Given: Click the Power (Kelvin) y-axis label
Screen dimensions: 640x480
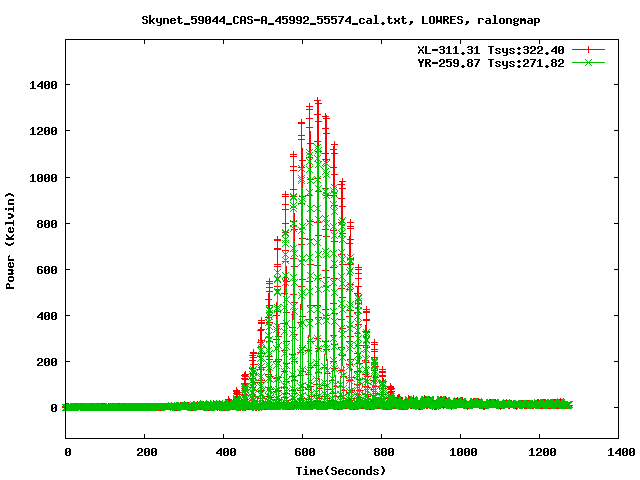Looking at the screenshot, I should [10, 241].
